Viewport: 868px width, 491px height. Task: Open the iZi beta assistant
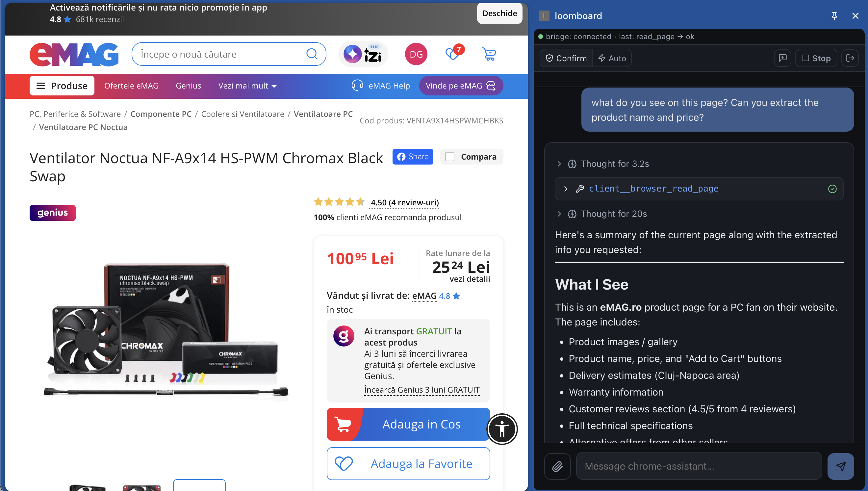click(363, 54)
